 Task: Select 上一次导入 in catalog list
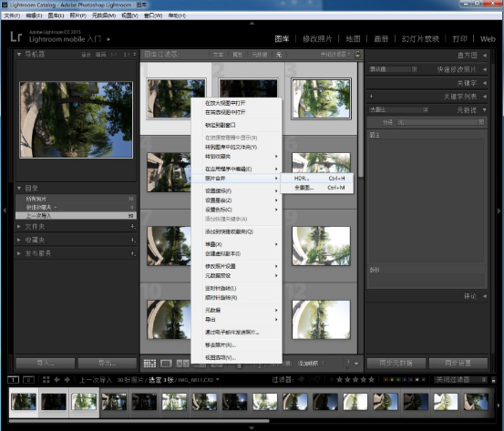click(76, 216)
